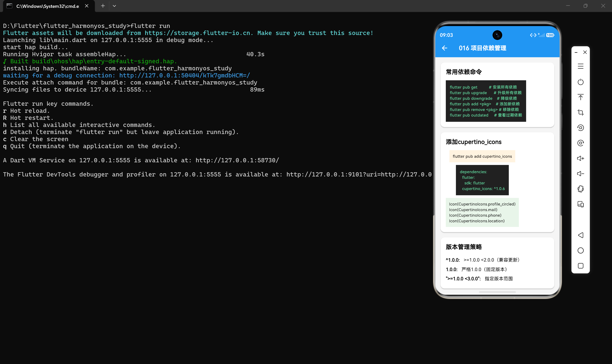Click the debug connection URL 127.0.0.1:50404
The image size is (612, 364).
(185, 75)
